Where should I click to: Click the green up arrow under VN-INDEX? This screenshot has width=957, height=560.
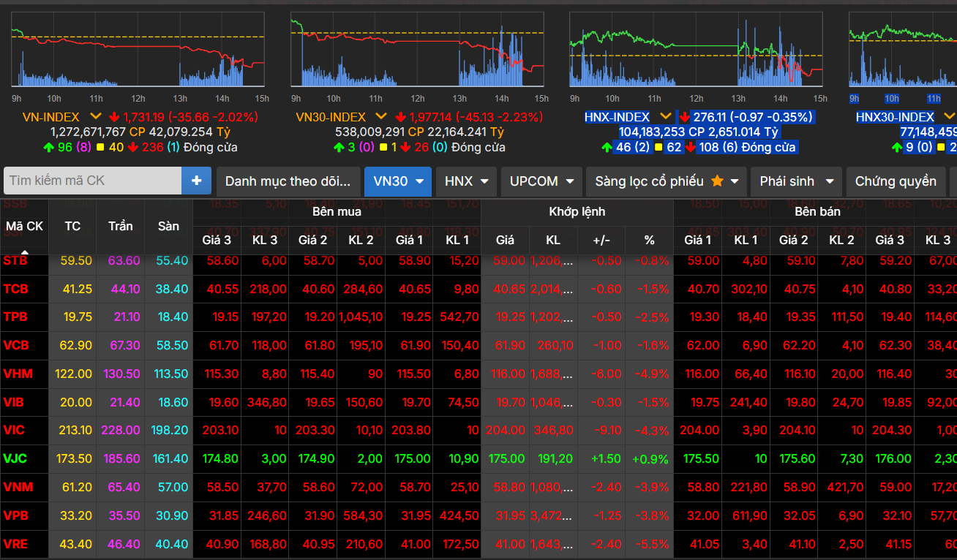(x=48, y=147)
